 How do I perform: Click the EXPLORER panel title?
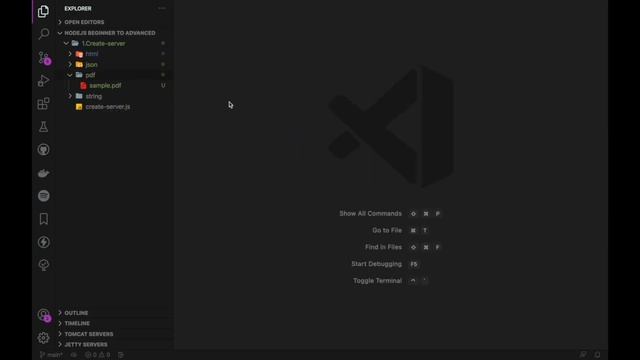click(x=78, y=8)
